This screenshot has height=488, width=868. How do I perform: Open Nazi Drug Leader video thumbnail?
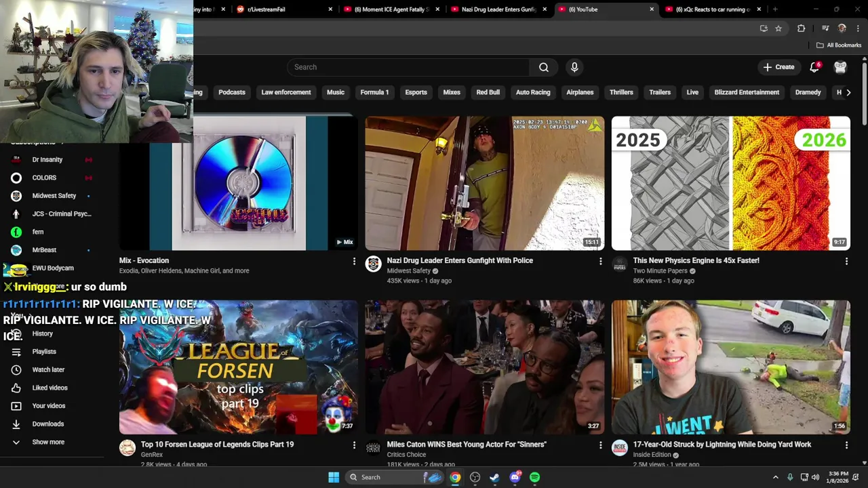pos(485,183)
